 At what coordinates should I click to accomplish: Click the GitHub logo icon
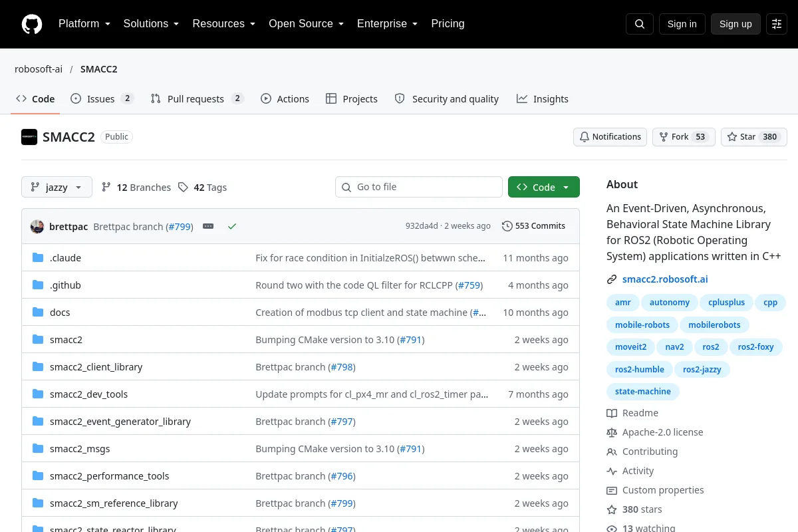(32, 24)
